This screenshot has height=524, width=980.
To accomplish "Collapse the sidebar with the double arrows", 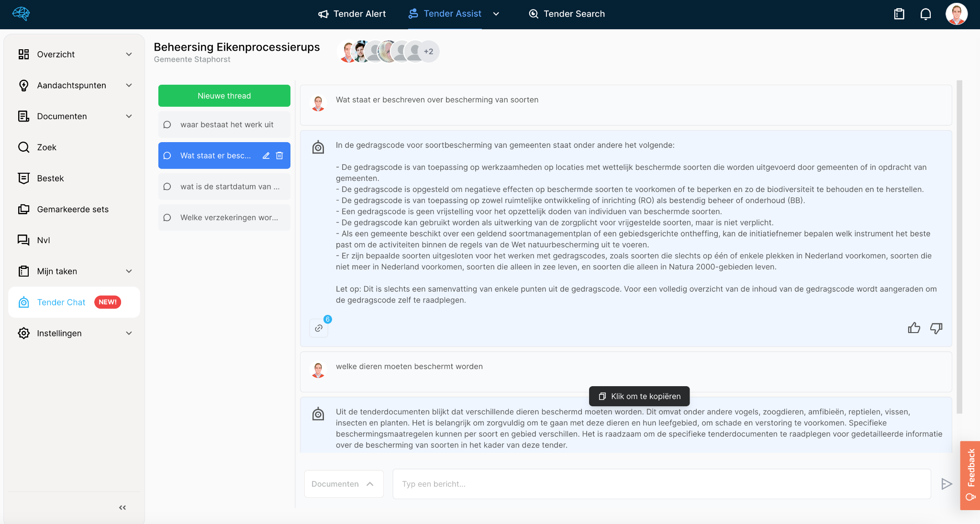I will [122, 507].
